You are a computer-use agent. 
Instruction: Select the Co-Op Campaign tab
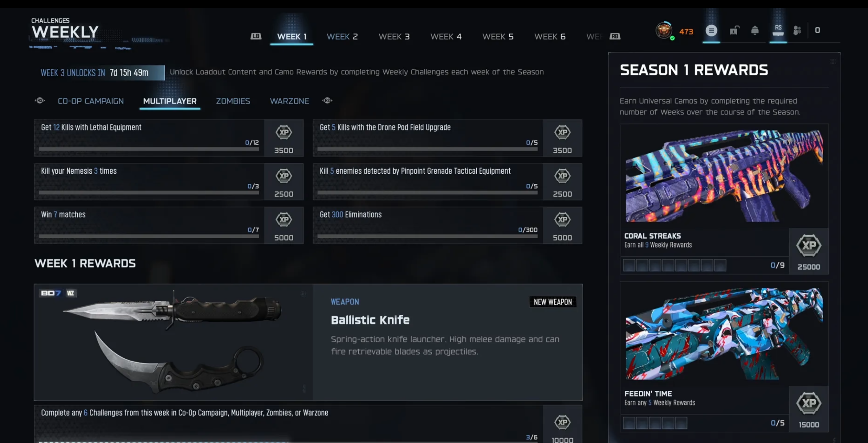tap(91, 101)
